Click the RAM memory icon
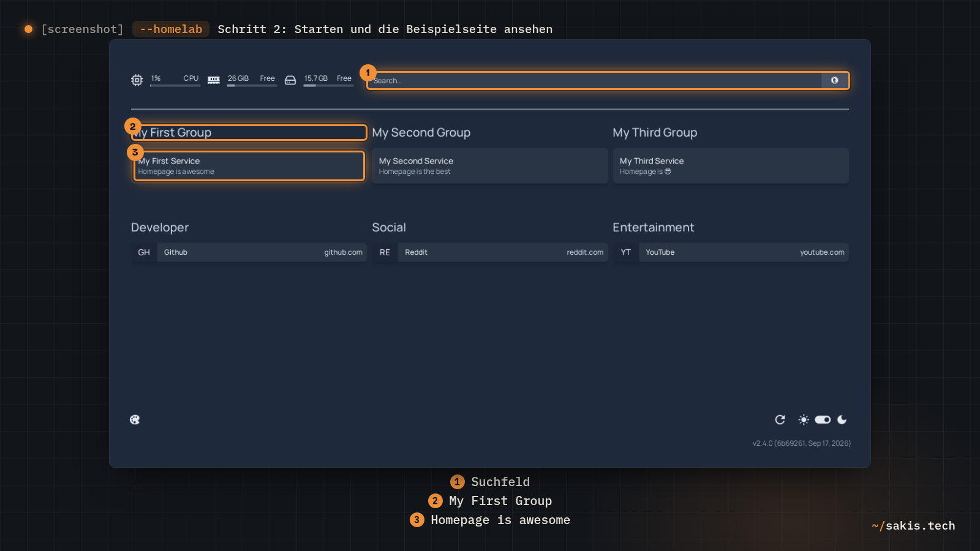Image resolution: width=980 pixels, height=551 pixels. [214, 80]
